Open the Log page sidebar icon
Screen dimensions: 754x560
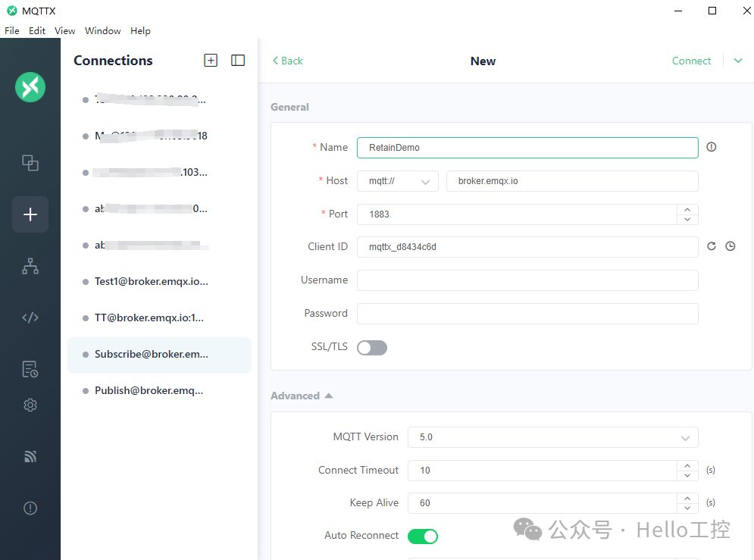tap(30, 369)
